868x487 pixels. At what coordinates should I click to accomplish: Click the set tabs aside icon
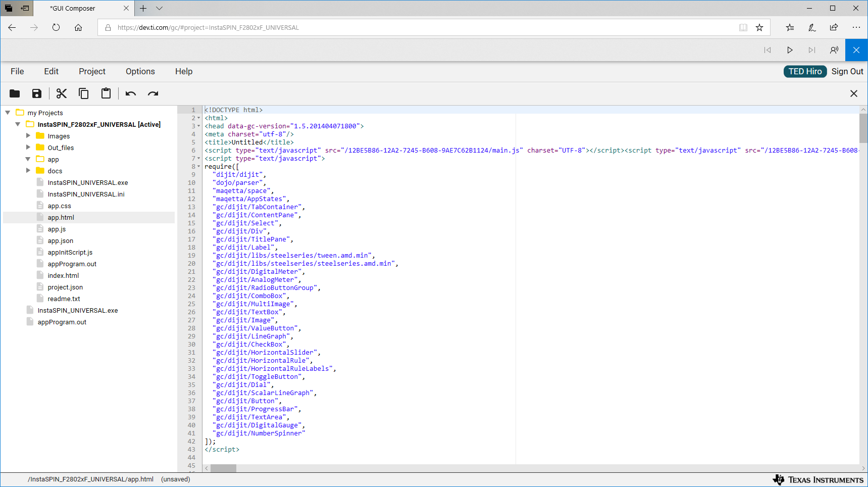(25, 8)
